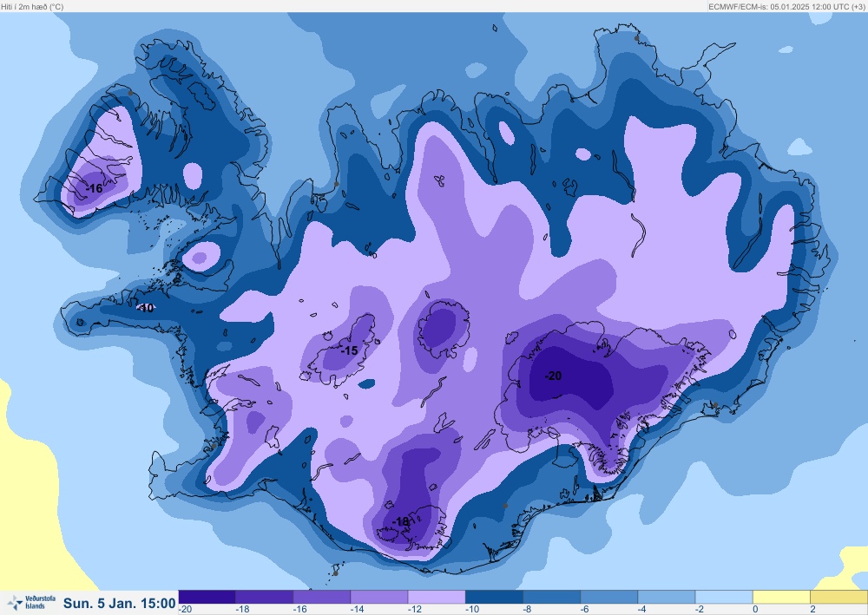This screenshot has height=615, width=868.
Task: Click the -16 temperature label in the Westfjords
Action: click(95, 188)
